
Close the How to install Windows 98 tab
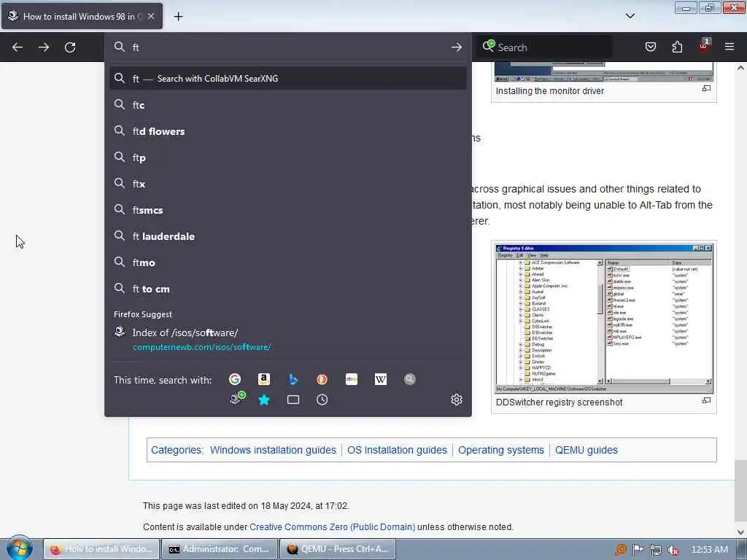point(151,16)
